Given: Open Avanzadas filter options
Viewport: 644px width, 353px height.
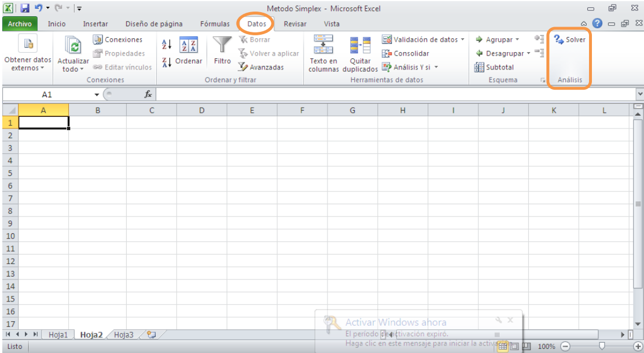Looking at the screenshot, I should tap(261, 67).
